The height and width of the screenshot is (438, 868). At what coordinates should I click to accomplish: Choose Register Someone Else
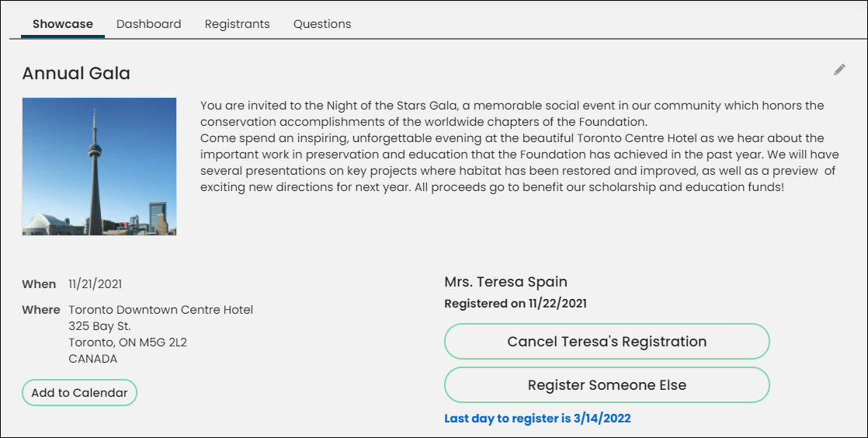coord(606,385)
